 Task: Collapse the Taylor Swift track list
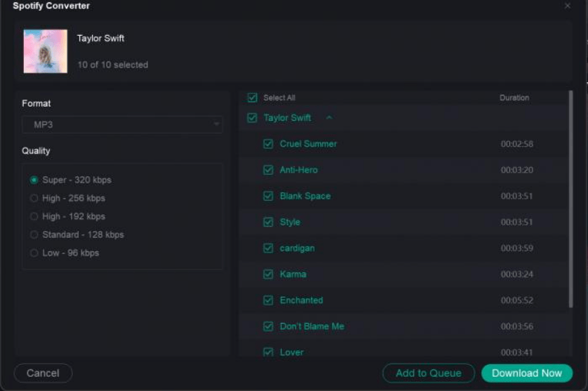[329, 118]
